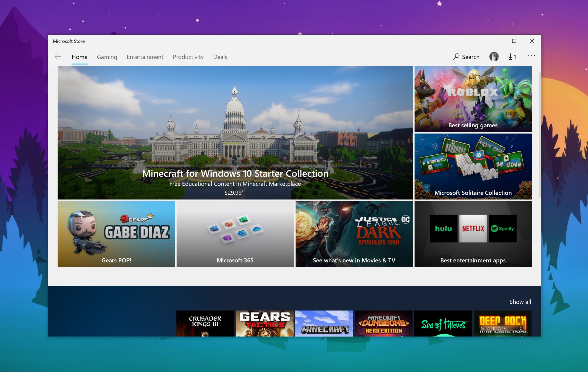Open Gears Tactics game thumbnail
588x372 pixels.
click(265, 323)
